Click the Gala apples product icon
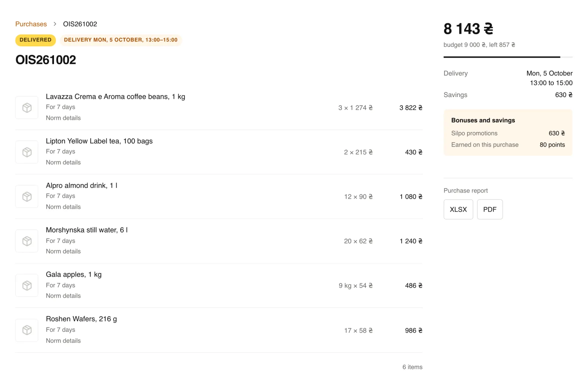The image size is (588, 392). [27, 285]
